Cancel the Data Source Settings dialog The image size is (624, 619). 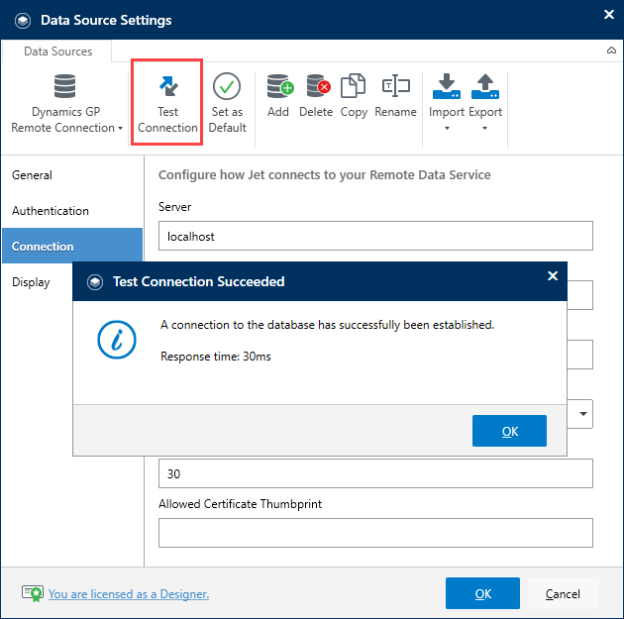pos(563,594)
